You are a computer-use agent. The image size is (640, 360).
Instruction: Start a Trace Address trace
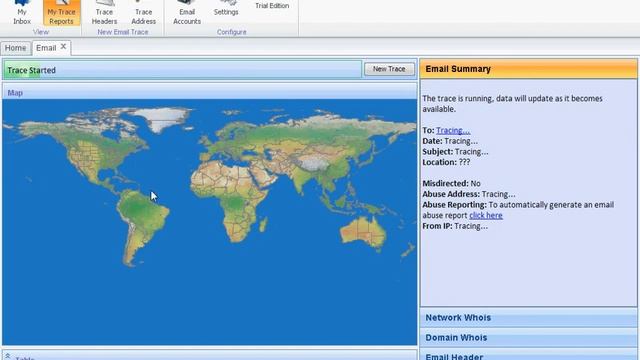click(143, 13)
